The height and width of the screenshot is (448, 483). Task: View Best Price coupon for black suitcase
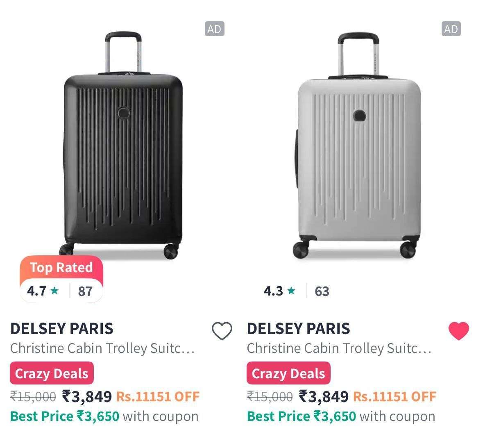coord(104,416)
